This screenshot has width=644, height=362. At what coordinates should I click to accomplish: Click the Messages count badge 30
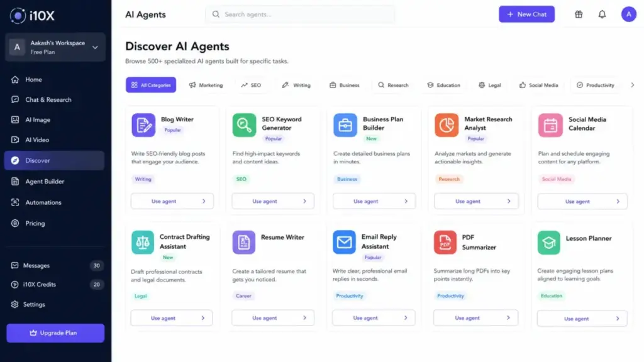[96, 266]
